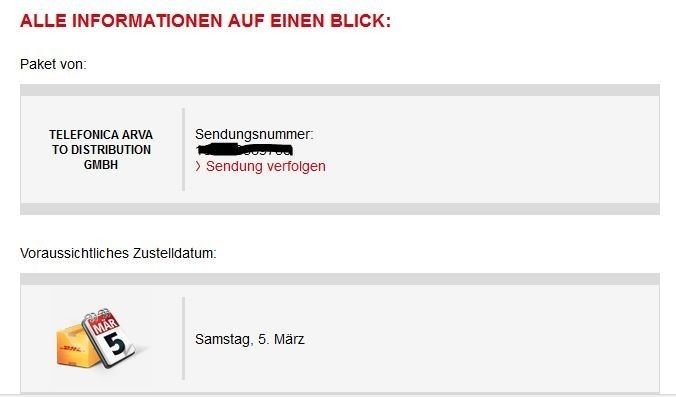
Task: Click the red MÄR calendar header
Action: click(103, 324)
